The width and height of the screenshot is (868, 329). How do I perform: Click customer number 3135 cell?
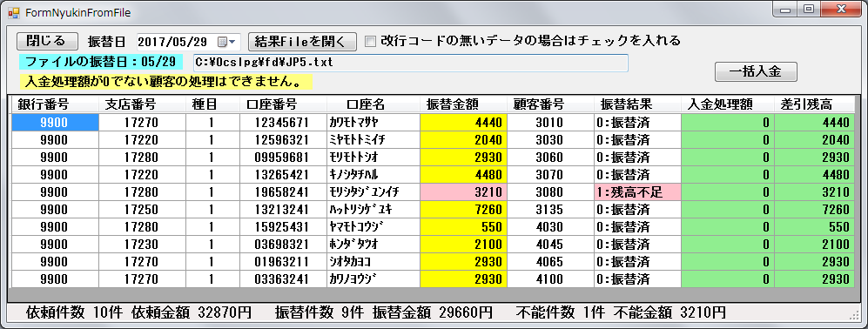[x=551, y=210]
